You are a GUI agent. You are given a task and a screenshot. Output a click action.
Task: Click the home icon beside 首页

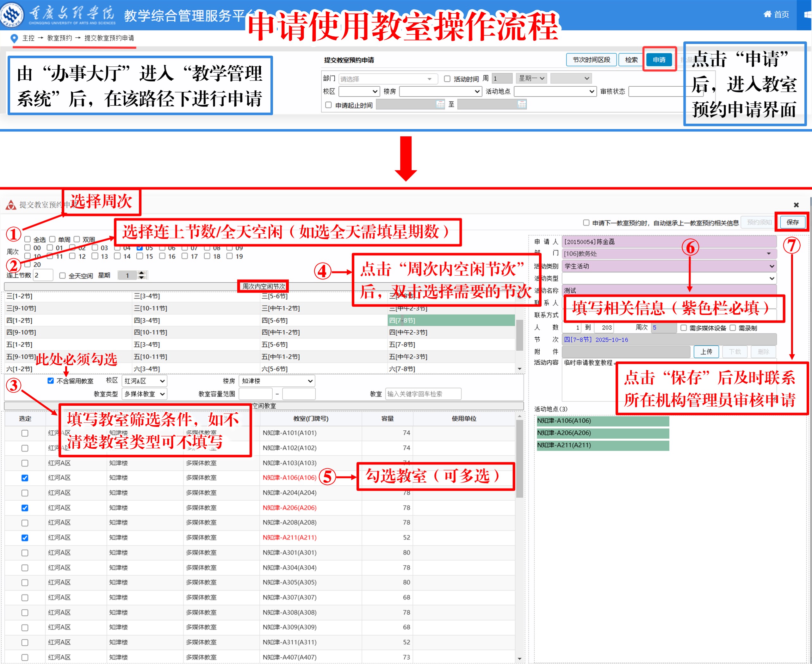click(x=767, y=14)
